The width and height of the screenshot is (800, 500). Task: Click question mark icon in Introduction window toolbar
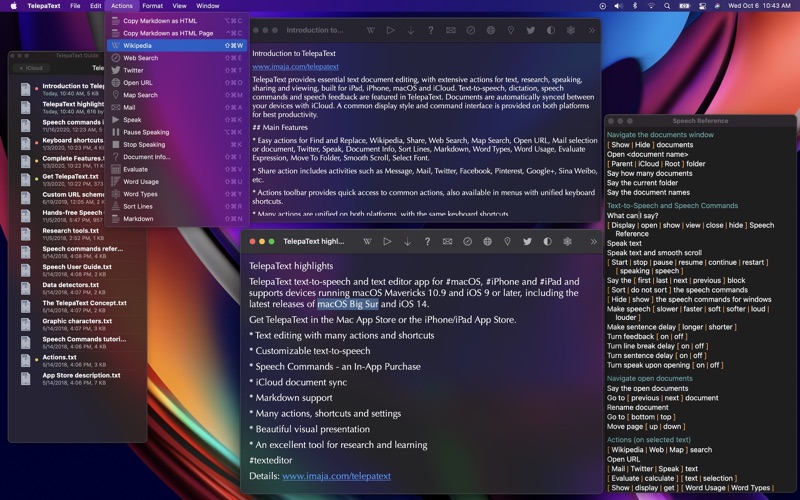[431, 30]
